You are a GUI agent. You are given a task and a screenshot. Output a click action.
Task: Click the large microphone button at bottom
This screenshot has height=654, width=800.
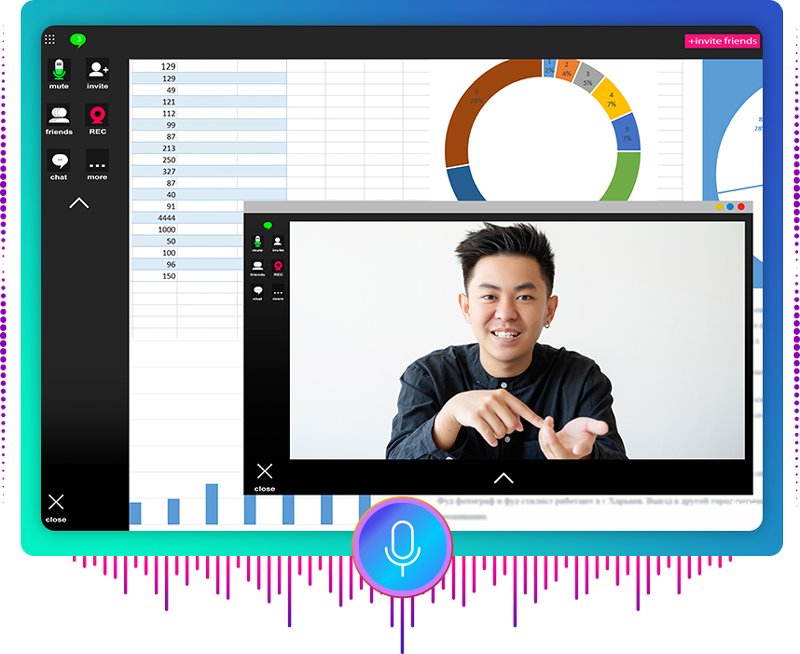click(x=402, y=546)
